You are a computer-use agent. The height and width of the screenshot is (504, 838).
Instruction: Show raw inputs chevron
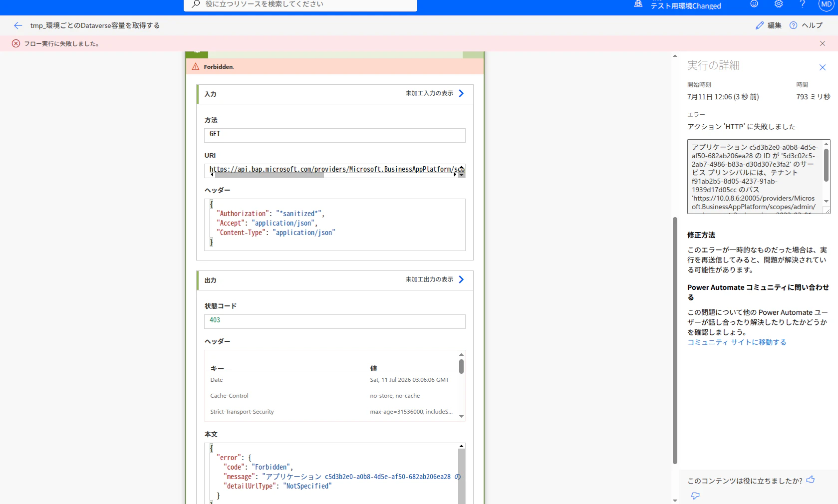coord(461,93)
